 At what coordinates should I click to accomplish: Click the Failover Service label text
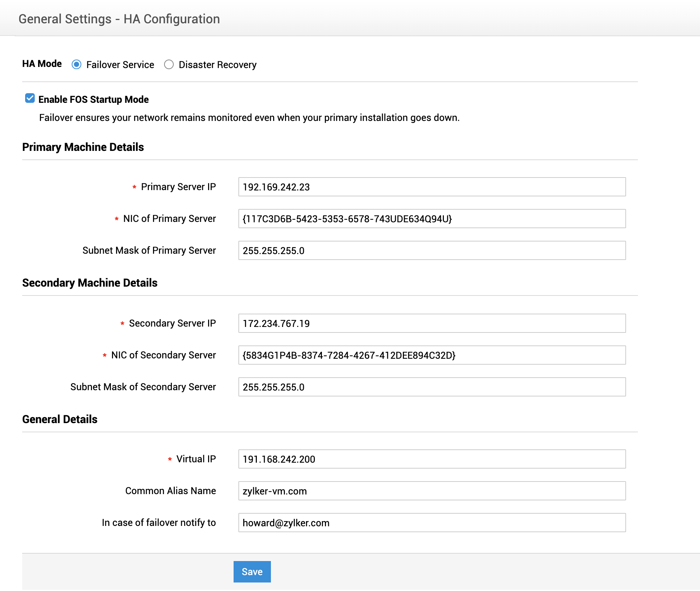click(120, 65)
